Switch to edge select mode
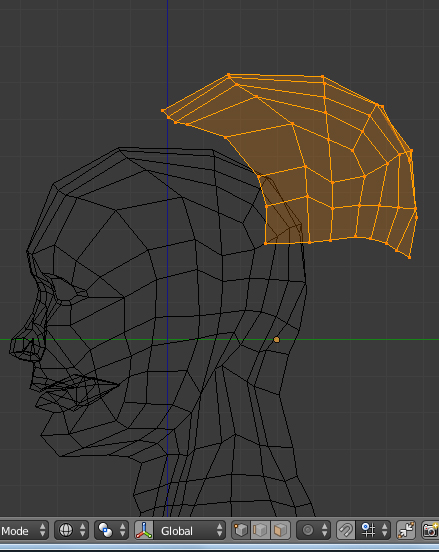439x552 pixels. [x=261, y=530]
